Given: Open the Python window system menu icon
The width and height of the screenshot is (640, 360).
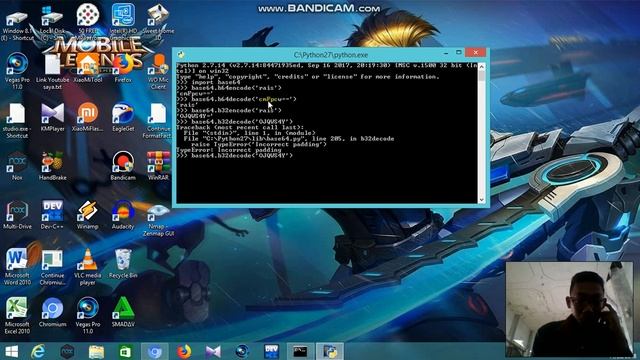Looking at the screenshot, I should click(x=181, y=54).
